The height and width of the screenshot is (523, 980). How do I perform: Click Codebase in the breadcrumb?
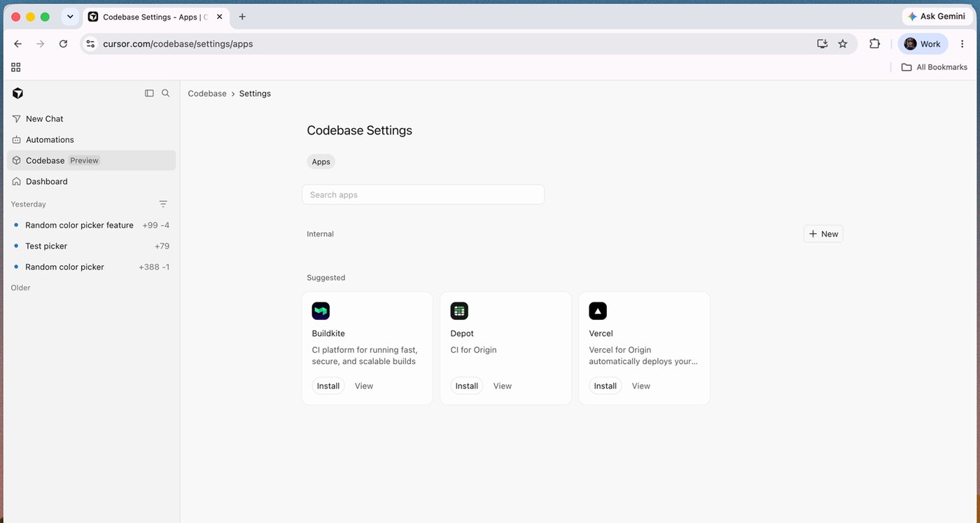207,93
